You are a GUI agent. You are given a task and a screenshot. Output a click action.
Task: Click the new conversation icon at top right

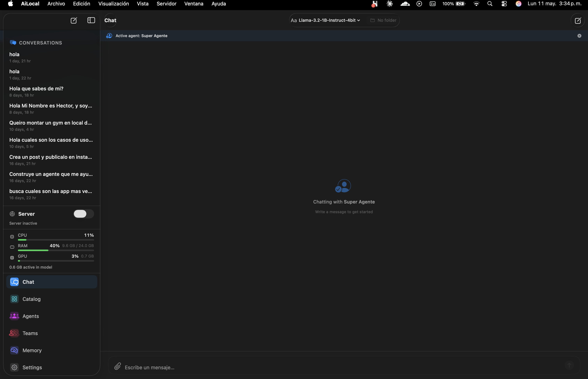[x=578, y=20]
